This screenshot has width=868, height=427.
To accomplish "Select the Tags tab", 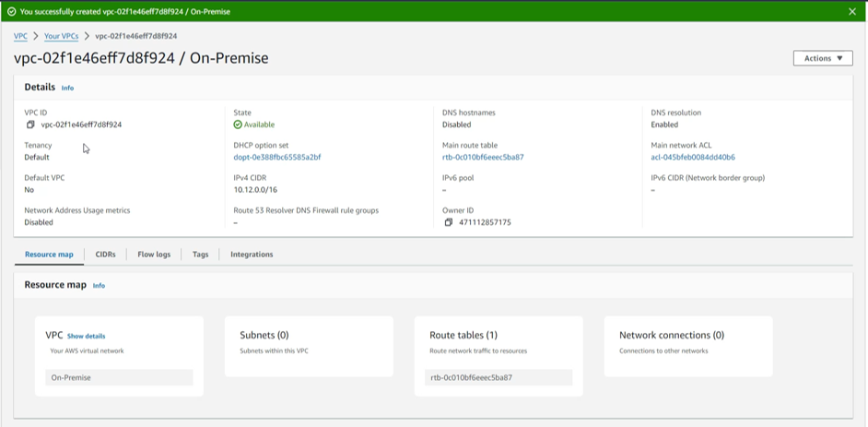I will [200, 255].
